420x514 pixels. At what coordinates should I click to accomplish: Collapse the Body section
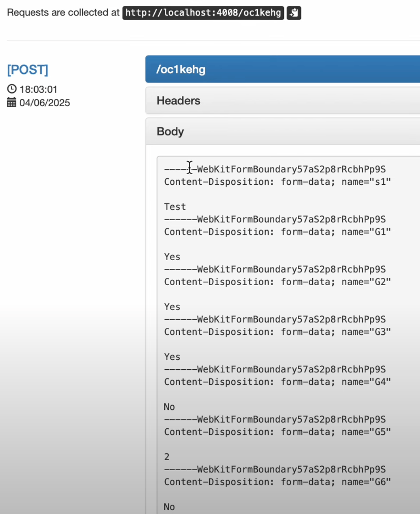click(x=170, y=132)
